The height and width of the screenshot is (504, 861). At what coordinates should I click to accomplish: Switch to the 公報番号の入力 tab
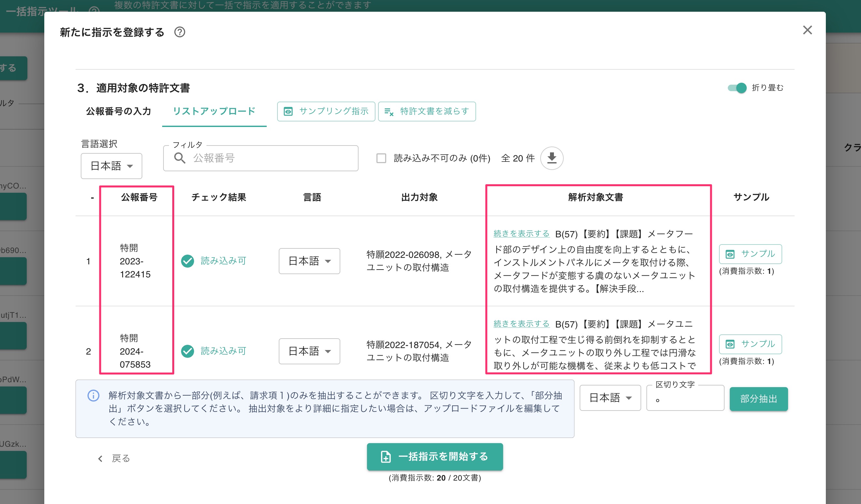point(118,111)
